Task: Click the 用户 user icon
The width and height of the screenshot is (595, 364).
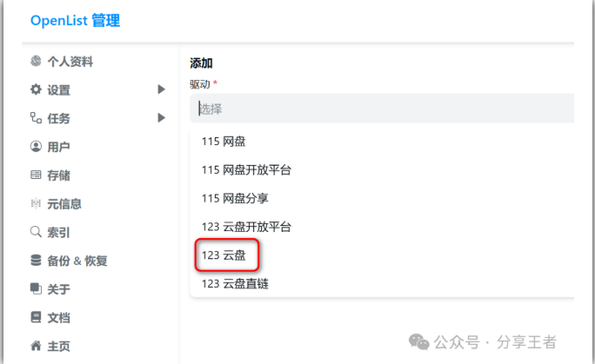Action: (36, 147)
